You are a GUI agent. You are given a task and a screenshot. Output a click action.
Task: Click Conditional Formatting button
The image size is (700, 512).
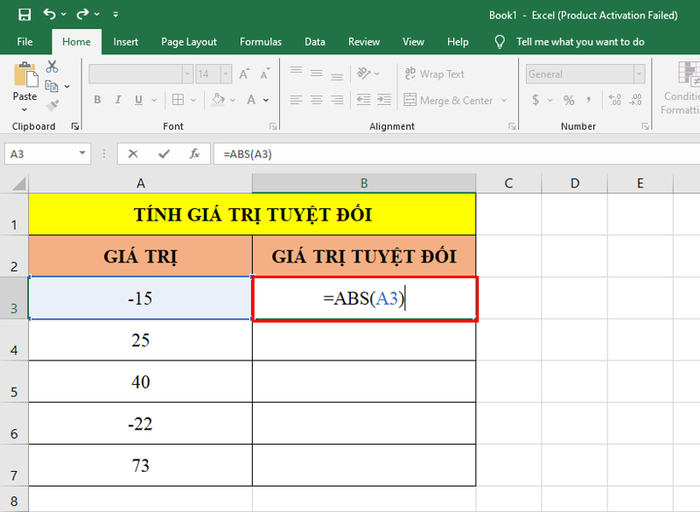(681, 87)
